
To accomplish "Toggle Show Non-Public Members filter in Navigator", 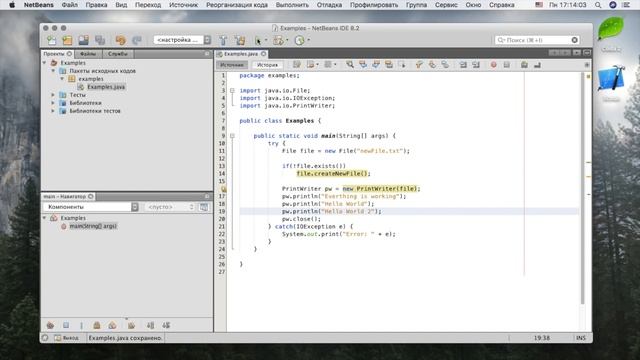I will pos(97,325).
